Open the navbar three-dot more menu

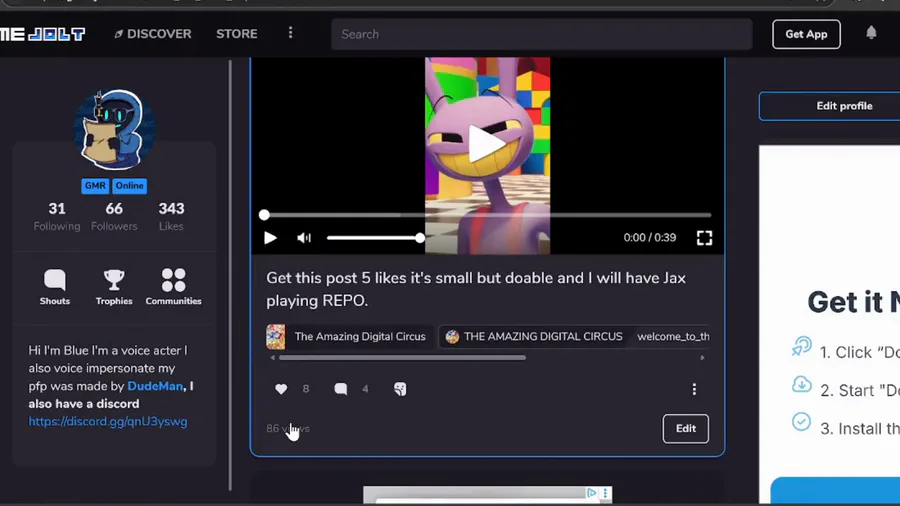pos(290,33)
